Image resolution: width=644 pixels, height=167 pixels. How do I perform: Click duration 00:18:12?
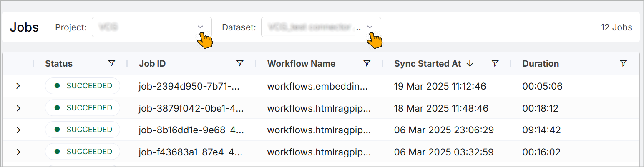click(x=540, y=108)
